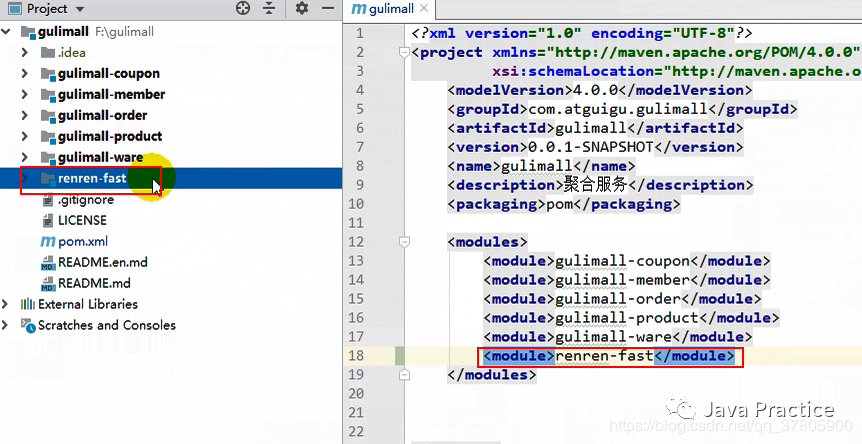The height and width of the screenshot is (444, 862).
Task: Select README.en.md in the tree
Action: click(x=103, y=262)
